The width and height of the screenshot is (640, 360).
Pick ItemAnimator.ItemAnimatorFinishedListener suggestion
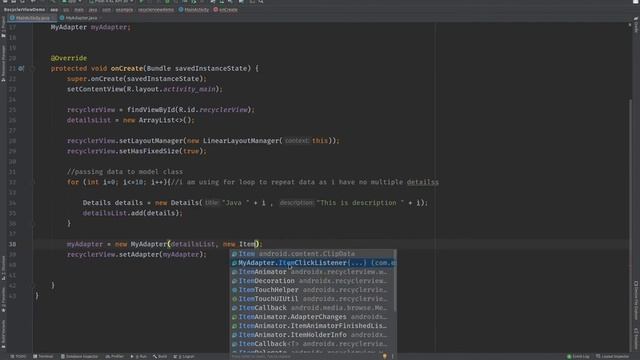(313, 326)
